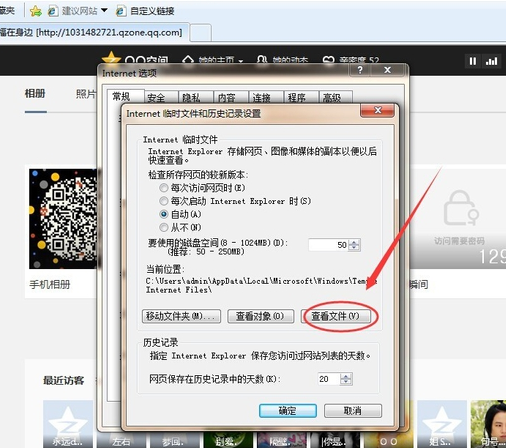Click the 最近访客 heading
The image size is (506, 448).
[x=63, y=380]
